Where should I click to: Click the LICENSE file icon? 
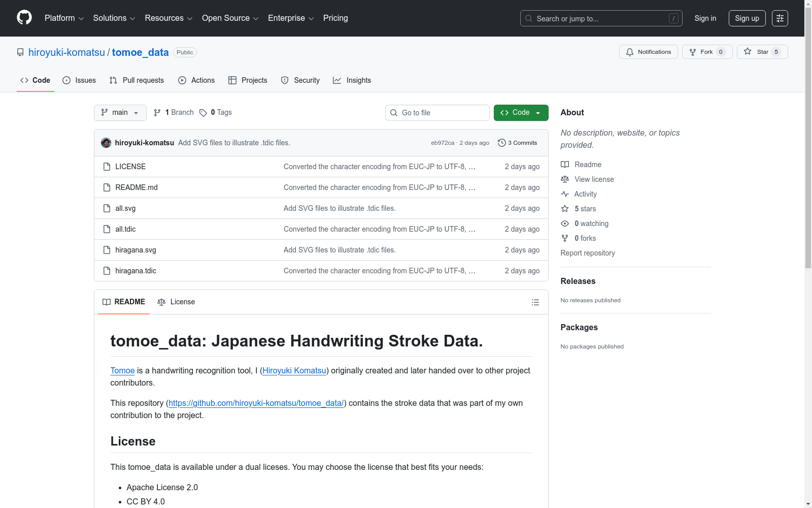coord(107,167)
